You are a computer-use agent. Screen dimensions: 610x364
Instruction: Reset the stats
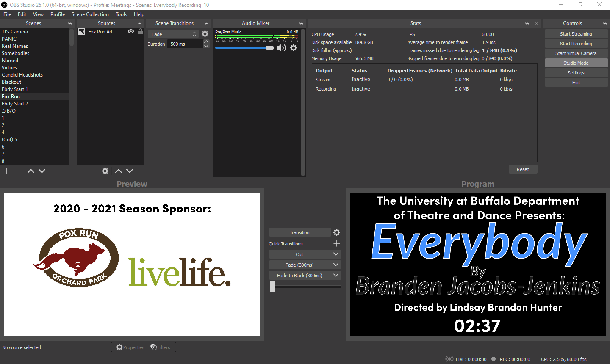point(523,169)
